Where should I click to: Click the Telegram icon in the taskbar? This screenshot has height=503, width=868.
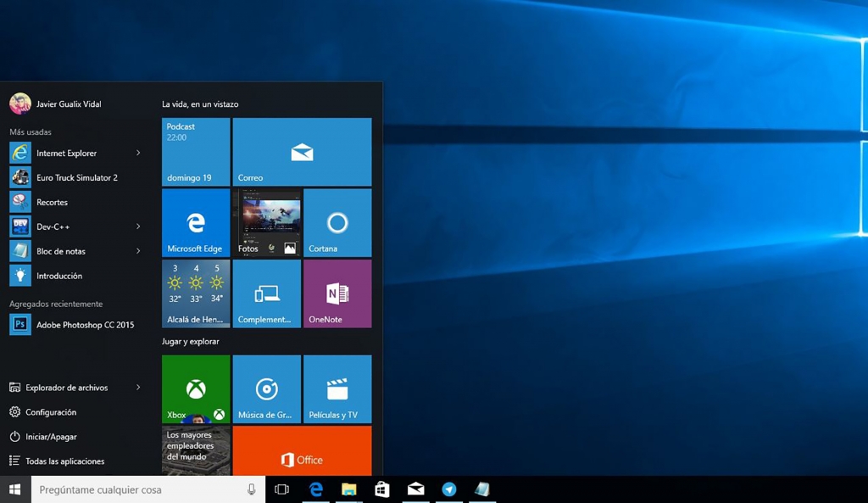[x=449, y=489]
